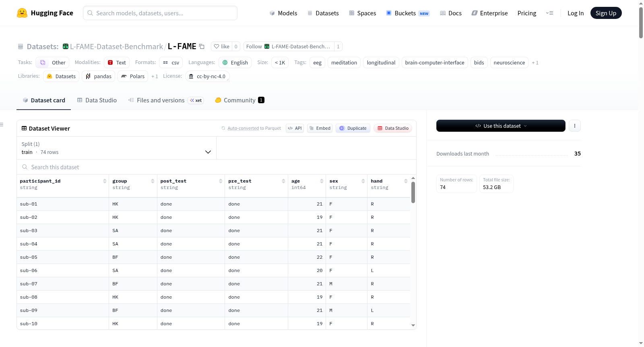
Task: Open the Auto-converted link
Action: pos(243,128)
